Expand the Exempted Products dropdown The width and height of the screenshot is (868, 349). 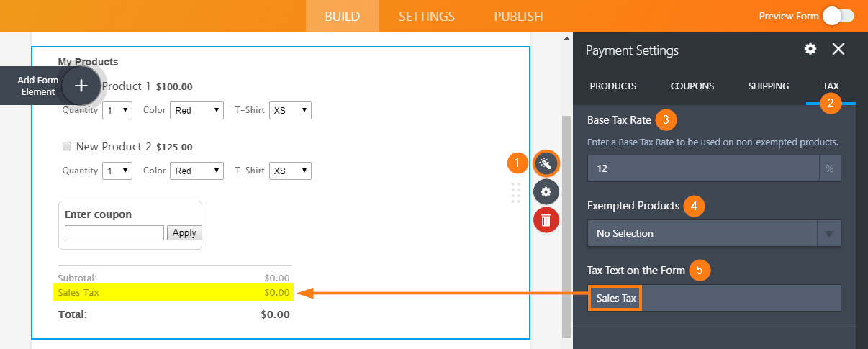pyautogui.click(x=713, y=233)
